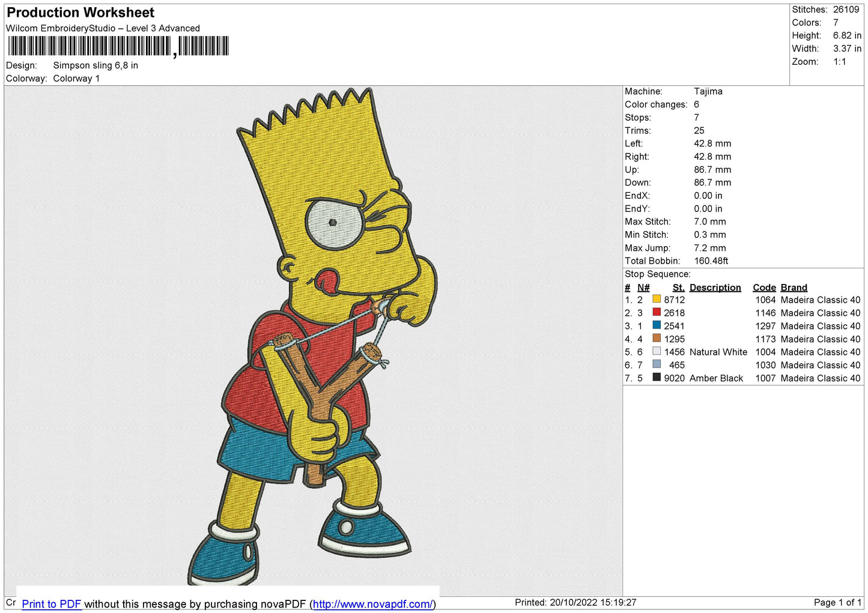
Task: Click the Stop Sequence label
Action: click(658, 274)
